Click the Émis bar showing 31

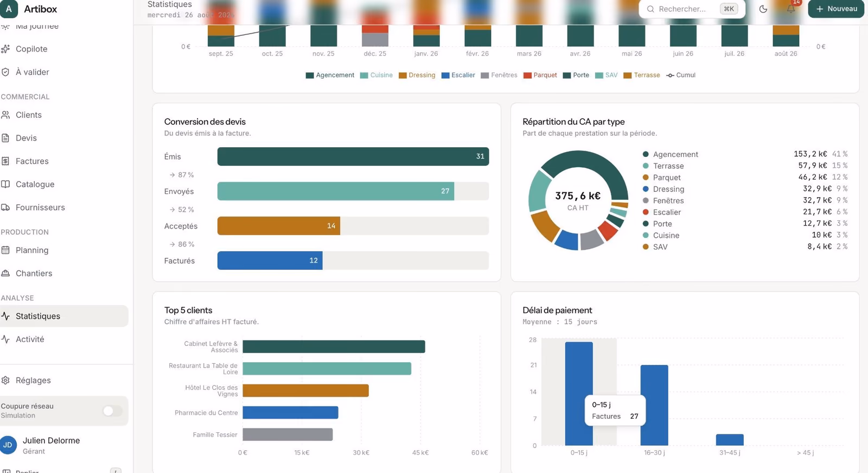pos(353,156)
